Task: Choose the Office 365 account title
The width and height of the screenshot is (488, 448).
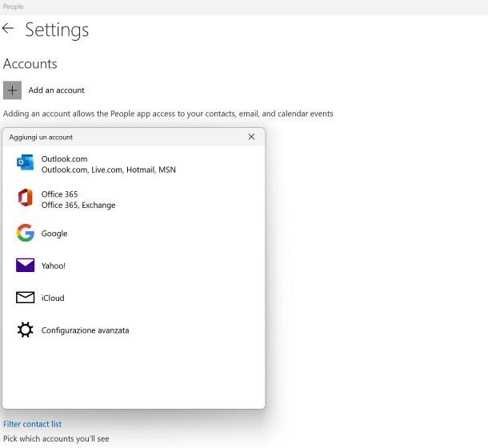Action: point(59,194)
